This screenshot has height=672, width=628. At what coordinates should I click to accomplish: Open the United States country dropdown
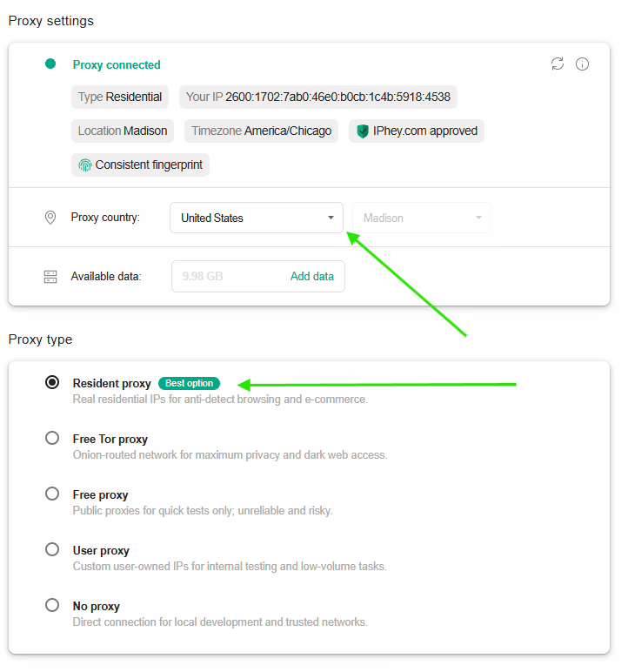tap(257, 218)
